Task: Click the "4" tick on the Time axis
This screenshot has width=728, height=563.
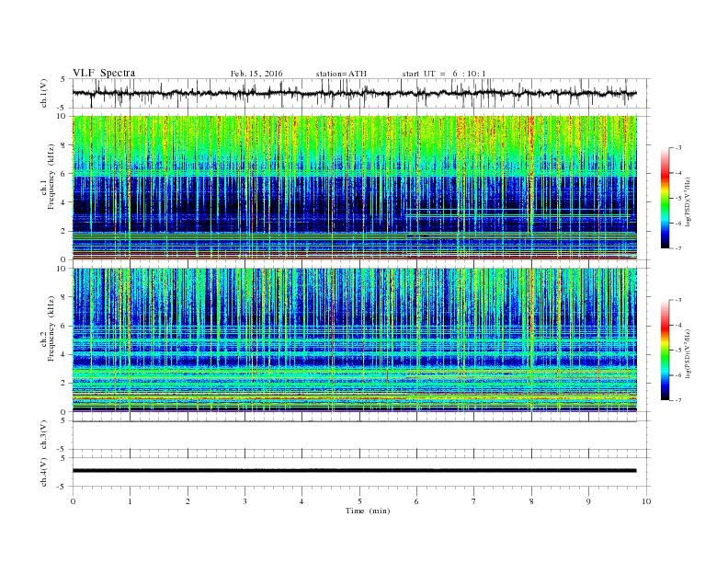Action: coord(301,501)
